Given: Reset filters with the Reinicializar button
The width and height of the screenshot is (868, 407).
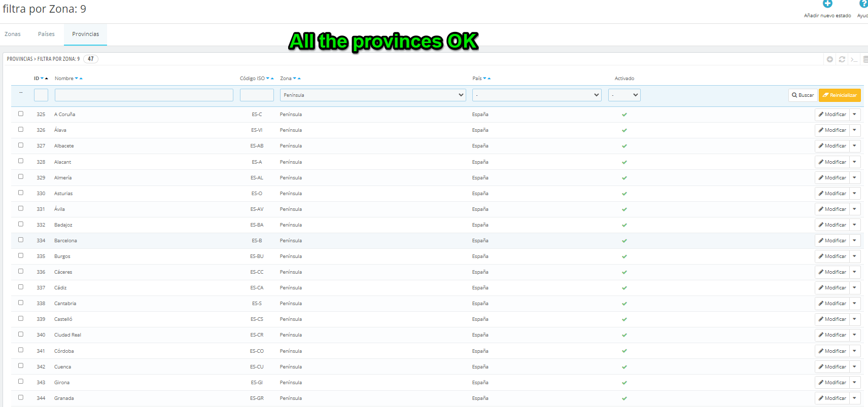Looking at the screenshot, I should 840,95.
